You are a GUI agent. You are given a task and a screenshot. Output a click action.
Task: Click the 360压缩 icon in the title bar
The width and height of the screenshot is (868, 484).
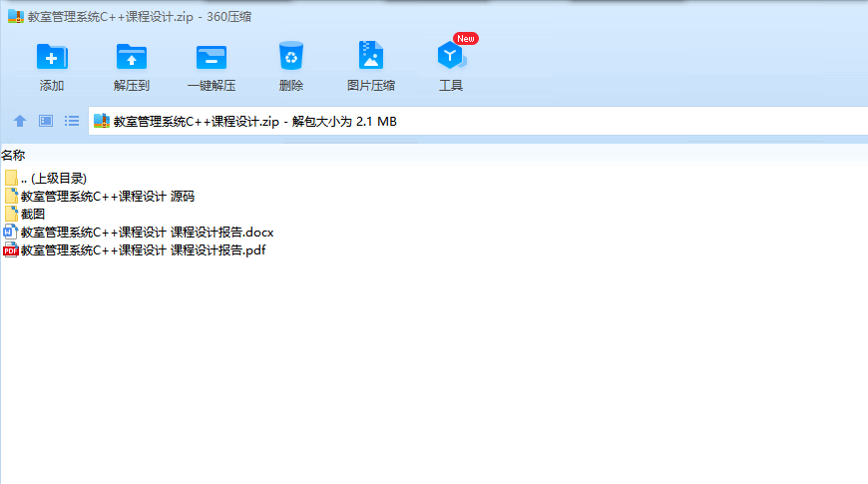click(16, 17)
